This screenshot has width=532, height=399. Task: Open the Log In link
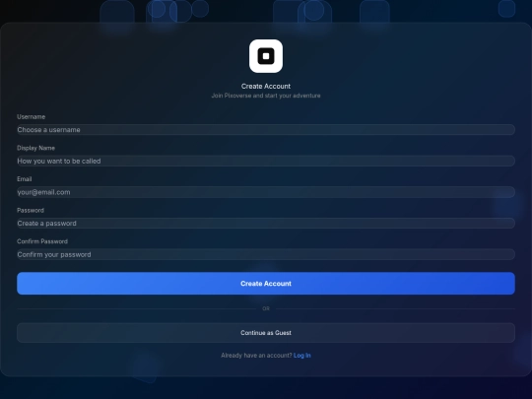(302, 356)
